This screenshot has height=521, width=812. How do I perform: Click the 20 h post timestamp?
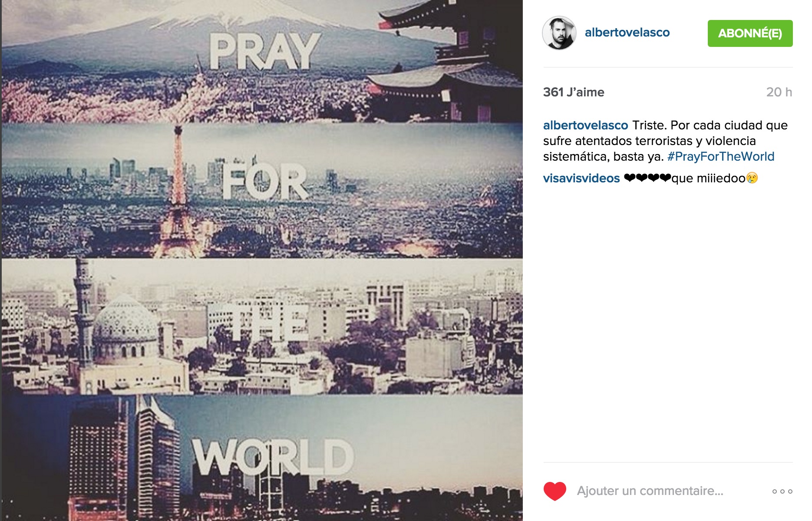click(779, 92)
